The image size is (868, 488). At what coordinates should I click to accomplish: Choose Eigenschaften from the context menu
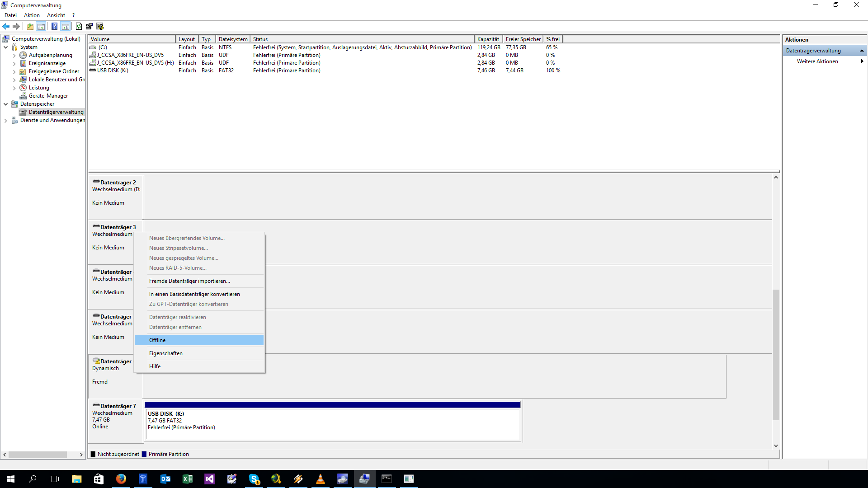click(x=166, y=353)
